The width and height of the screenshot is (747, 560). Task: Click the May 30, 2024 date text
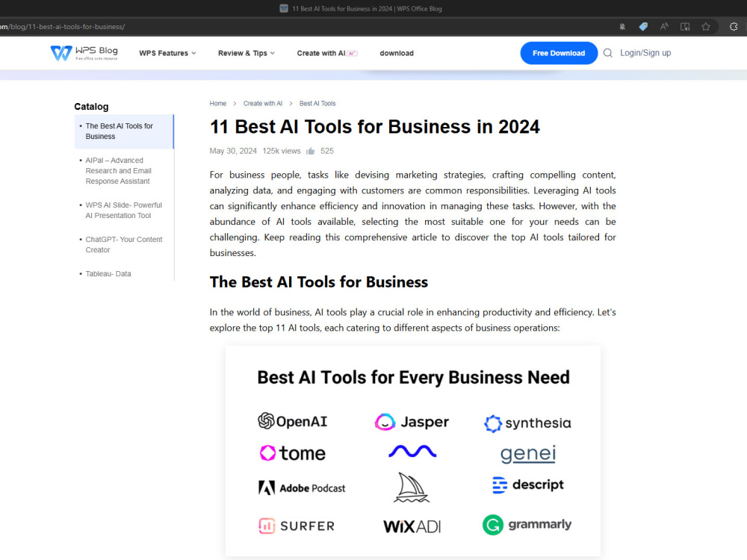point(233,151)
